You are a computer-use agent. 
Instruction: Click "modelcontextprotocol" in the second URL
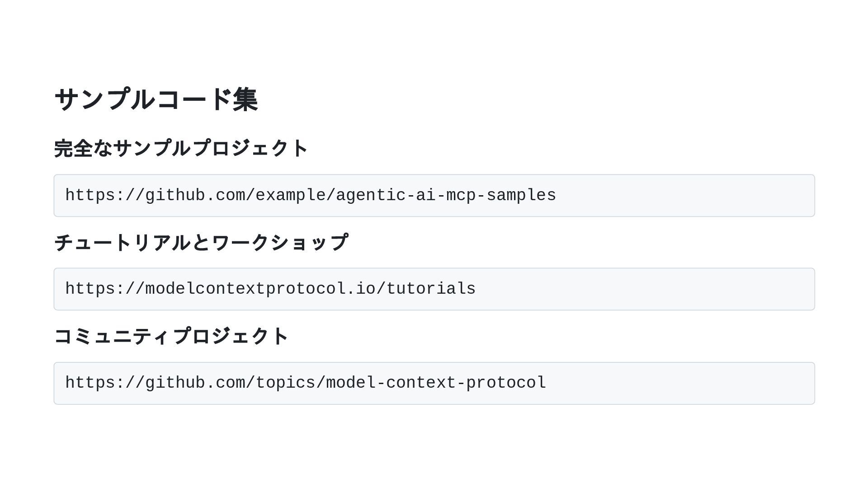[x=245, y=289]
